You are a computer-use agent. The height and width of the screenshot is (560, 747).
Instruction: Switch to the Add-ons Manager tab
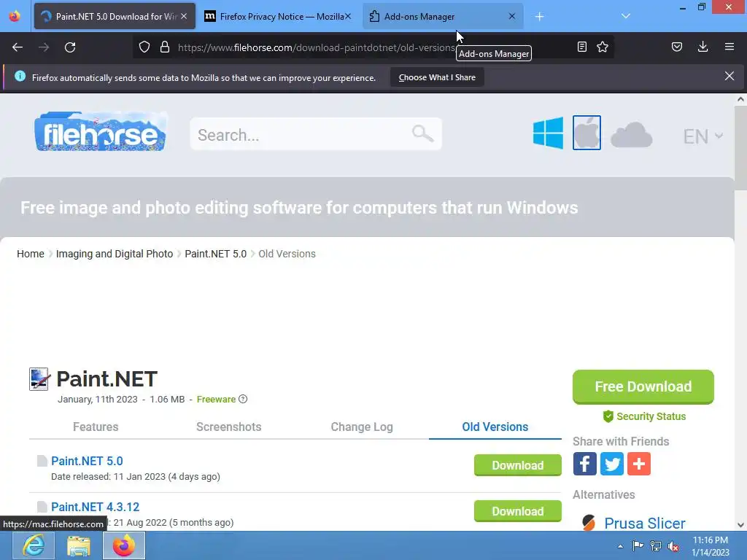[x=443, y=16]
